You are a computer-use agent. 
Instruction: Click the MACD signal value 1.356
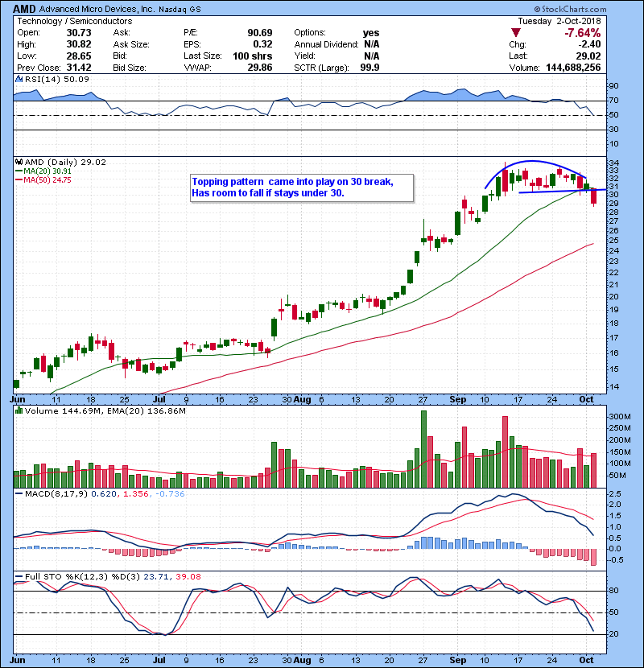pyautogui.click(x=136, y=494)
